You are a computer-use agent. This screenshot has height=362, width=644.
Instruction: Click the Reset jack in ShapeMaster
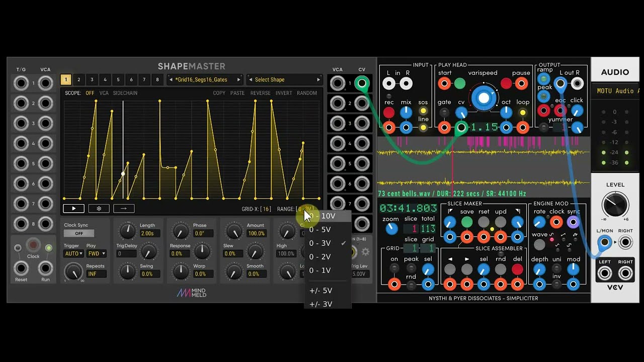click(x=21, y=268)
